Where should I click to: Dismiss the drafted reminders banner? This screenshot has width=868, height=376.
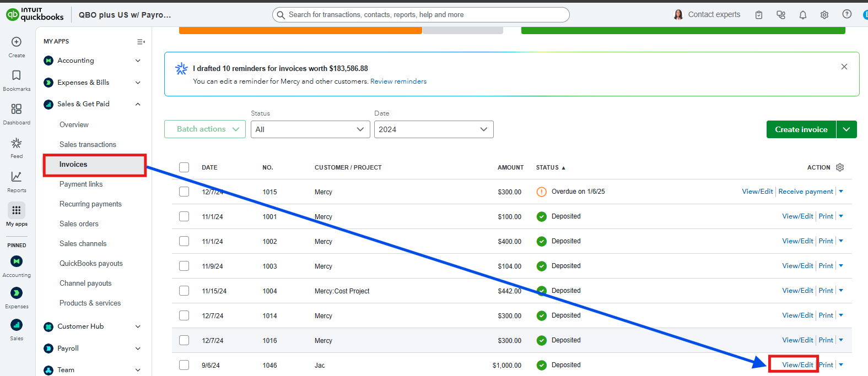[844, 67]
